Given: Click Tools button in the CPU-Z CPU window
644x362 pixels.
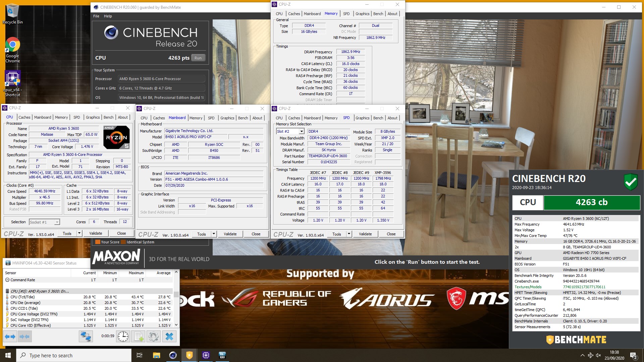Looking at the screenshot, I should coord(67,233).
